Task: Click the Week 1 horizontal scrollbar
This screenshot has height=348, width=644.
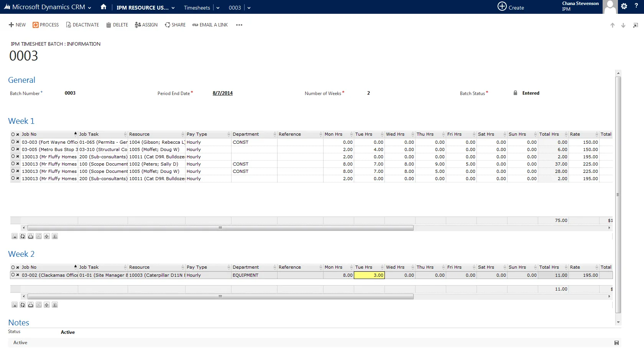Action: (x=220, y=228)
